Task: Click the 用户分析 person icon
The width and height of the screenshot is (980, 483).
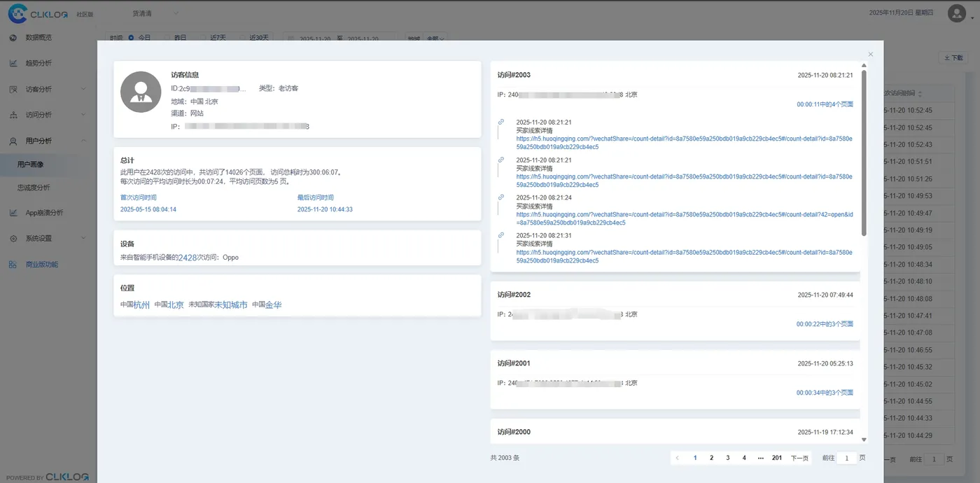Action: pos(13,141)
